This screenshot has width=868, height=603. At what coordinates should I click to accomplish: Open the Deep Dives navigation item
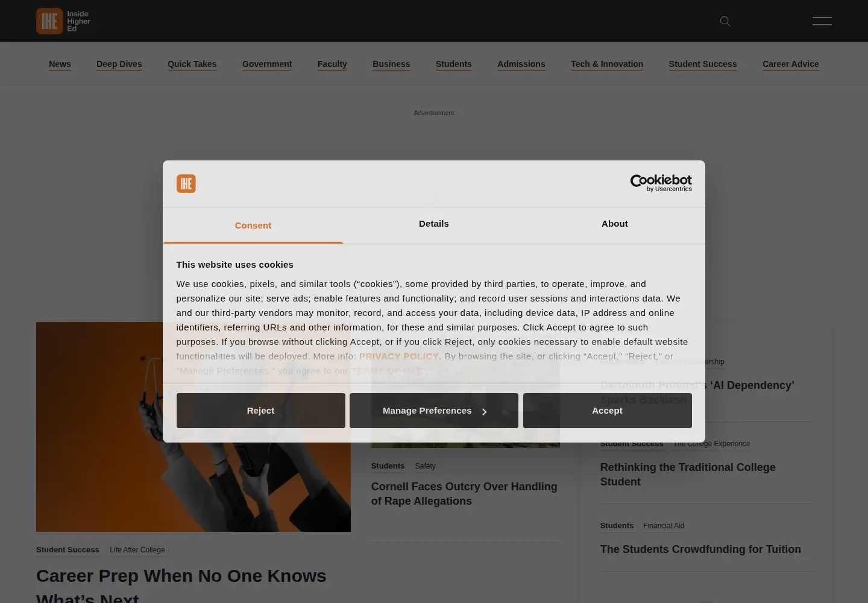point(119,64)
